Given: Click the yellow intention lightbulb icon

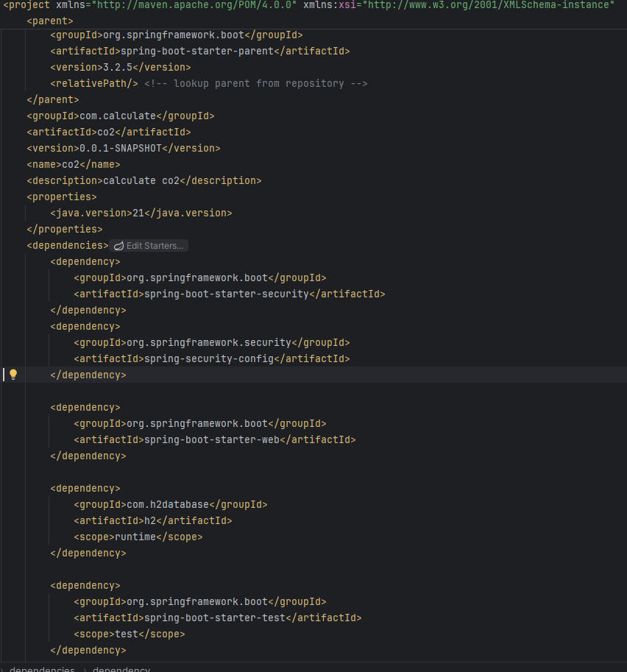Looking at the screenshot, I should (x=13, y=374).
